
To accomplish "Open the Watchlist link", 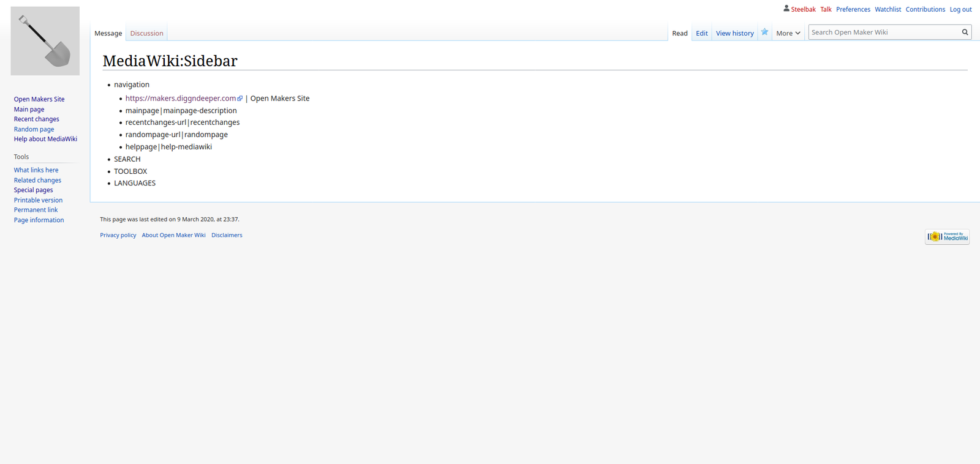I will [888, 9].
